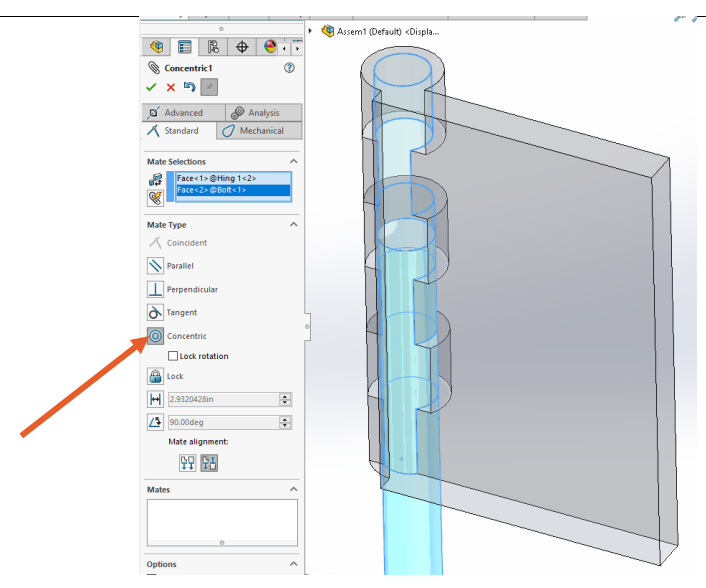The width and height of the screenshot is (706, 588).
Task: Click the 2.9320428in distance field
Action: coord(223,399)
